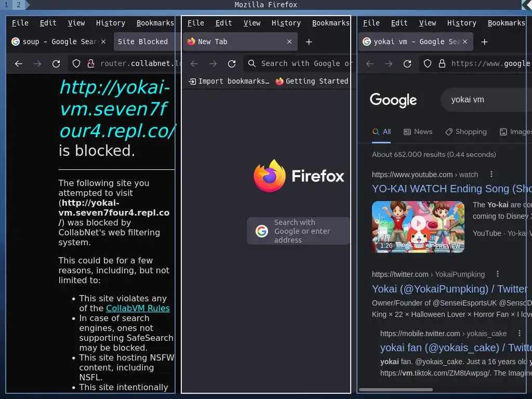532x399 pixels.
Task: Click CollabVM Rules link
Action: point(138,308)
